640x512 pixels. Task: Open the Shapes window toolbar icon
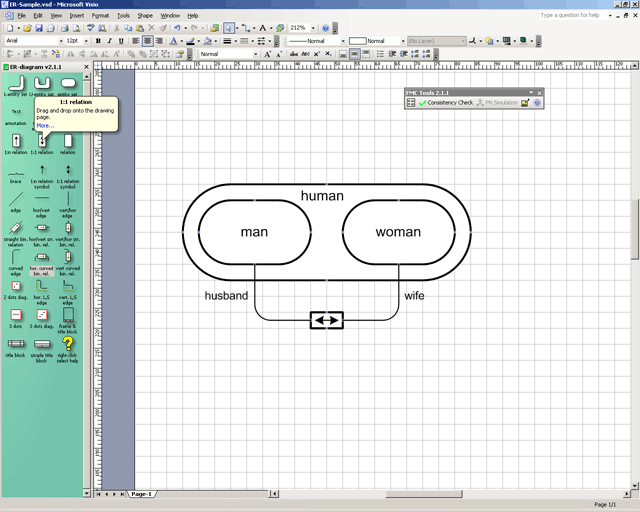pyautogui.click(x=215, y=28)
